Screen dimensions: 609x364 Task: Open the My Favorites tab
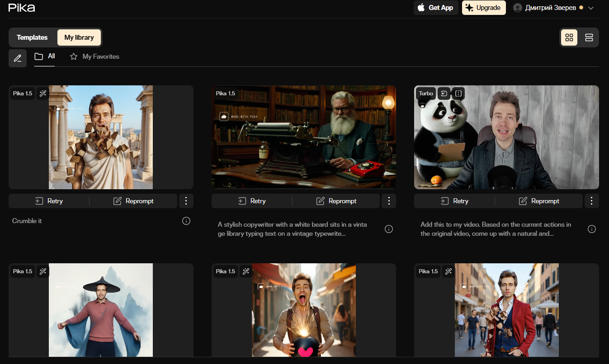94,56
